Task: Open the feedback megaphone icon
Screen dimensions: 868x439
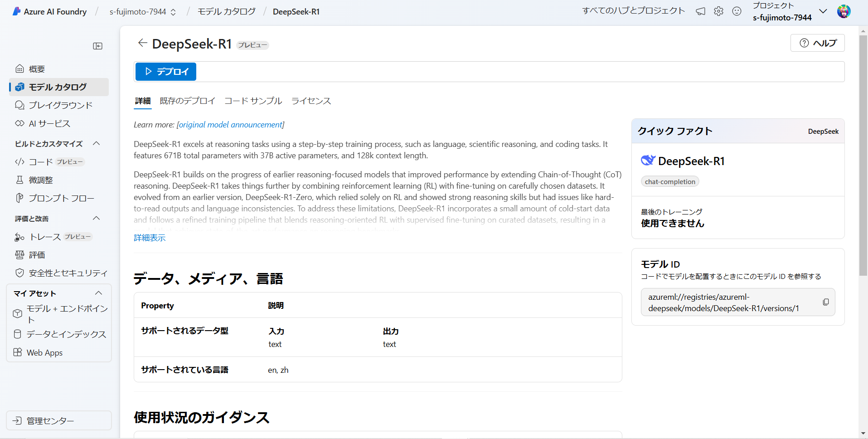Action: 700,11
